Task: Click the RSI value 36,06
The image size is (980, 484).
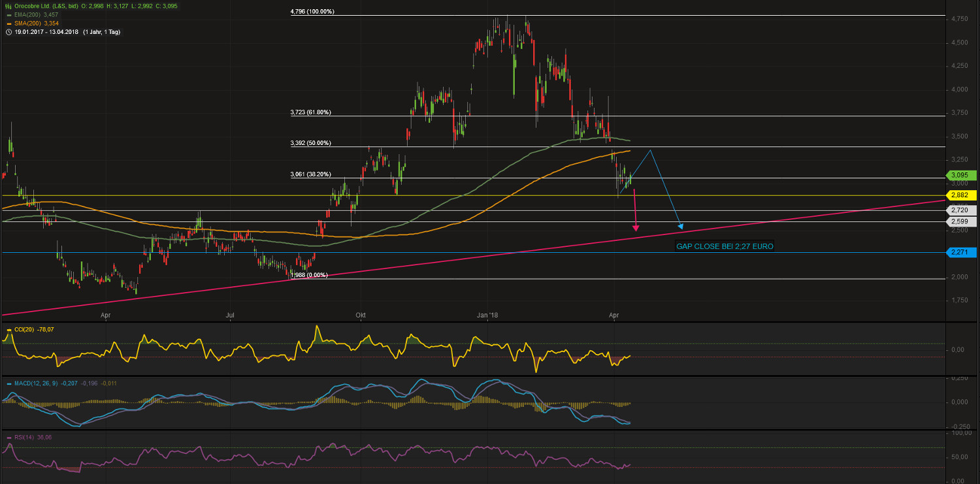Action: [45, 438]
